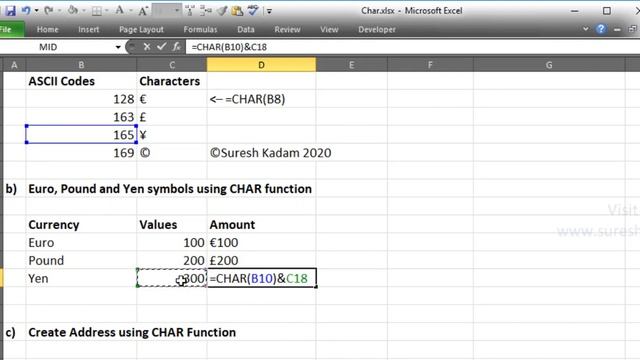Select column C header

point(172,65)
